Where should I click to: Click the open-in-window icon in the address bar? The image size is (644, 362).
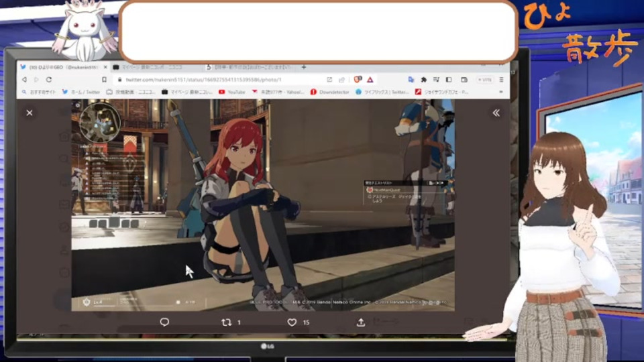click(329, 80)
